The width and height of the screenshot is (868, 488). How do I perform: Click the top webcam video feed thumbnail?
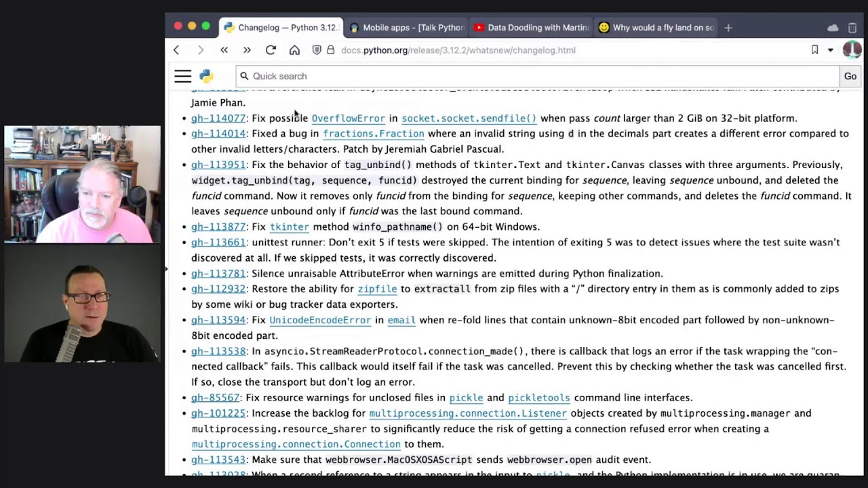tap(83, 184)
